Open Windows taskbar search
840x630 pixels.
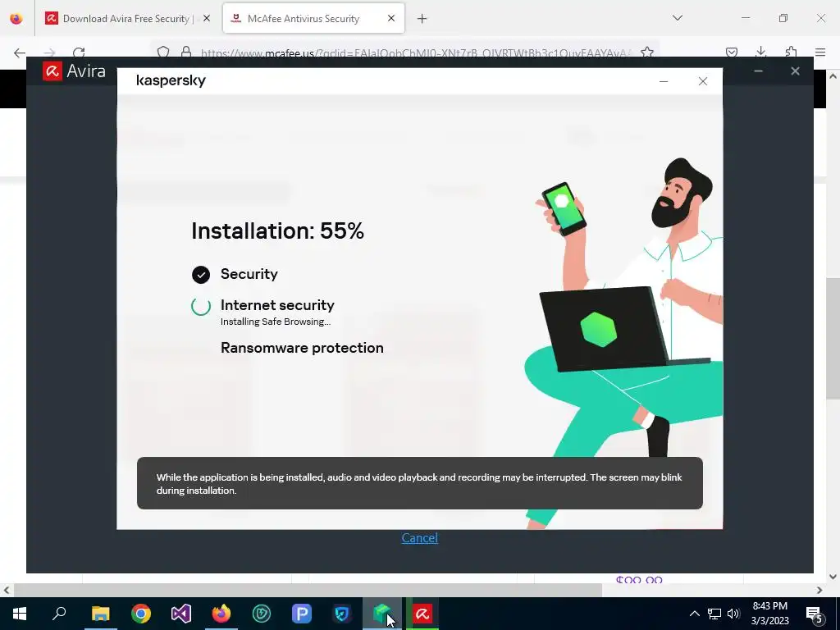(x=59, y=614)
